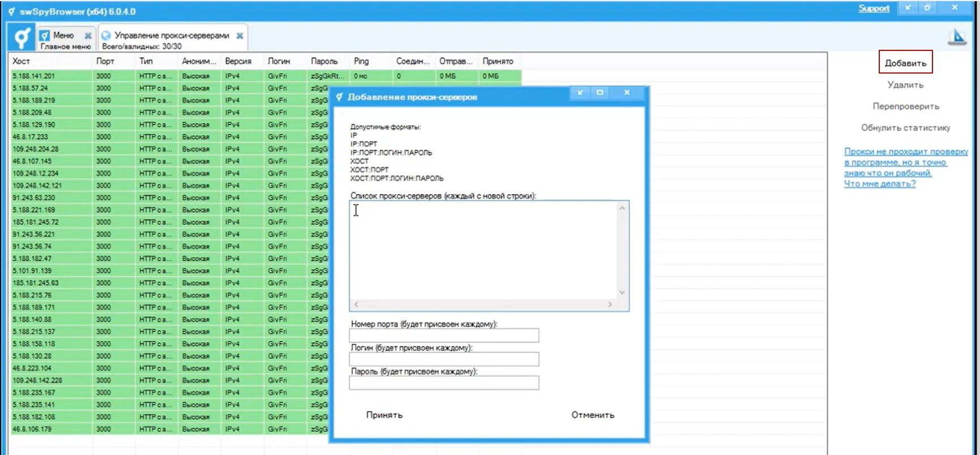This screenshot has height=455, width=980.
Task: Select the host row 91.243.63.230
Action: [170, 198]
